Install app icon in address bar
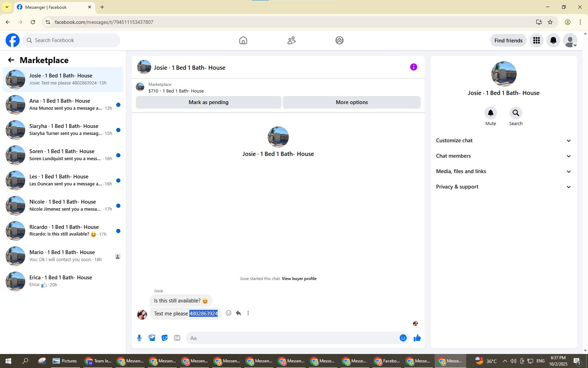 (x=539, y=22)
